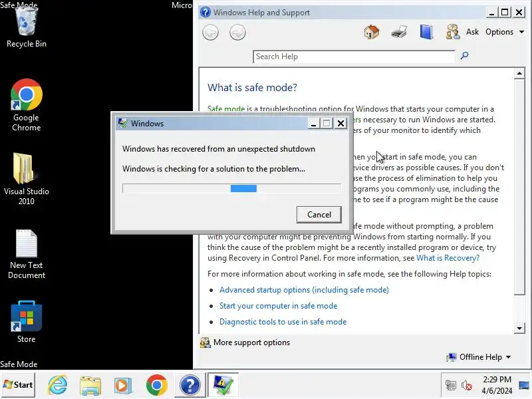Open the Store desktop shortcut
This screenshot has width=532, height=399.
[x=26, y=322]
